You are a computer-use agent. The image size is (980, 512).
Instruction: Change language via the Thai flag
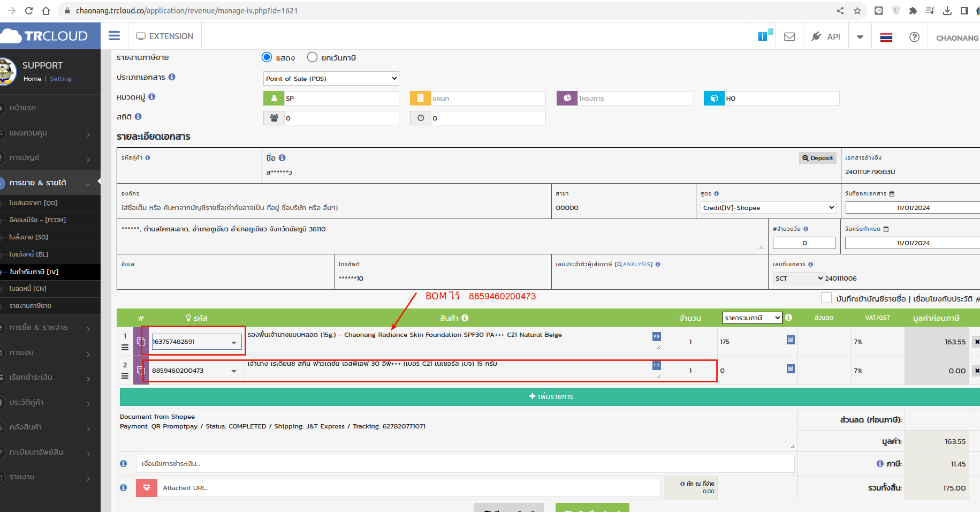pyautogui.click(x=886, y=37)
